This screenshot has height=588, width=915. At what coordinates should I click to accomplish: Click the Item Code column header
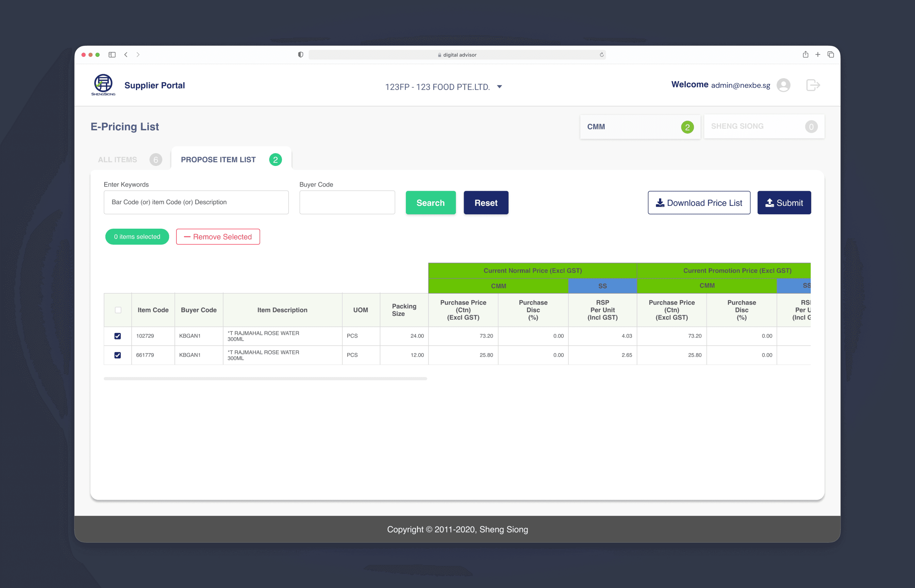153,310
